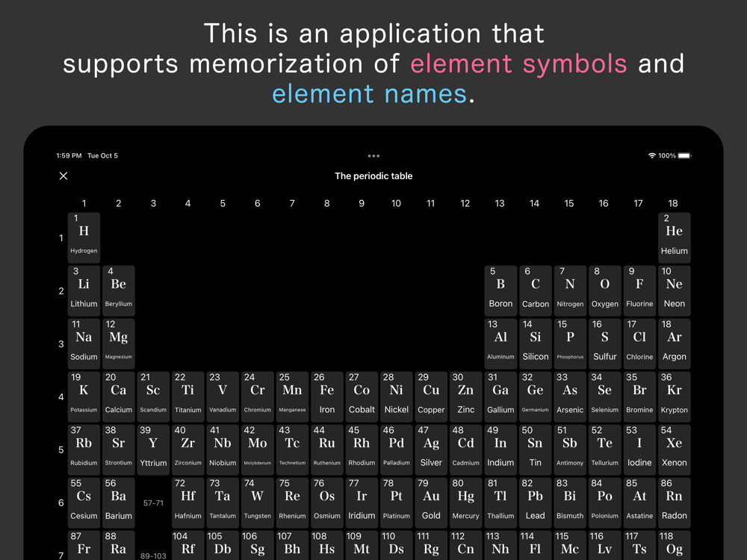Select the Gold element tile

point(431,503)
